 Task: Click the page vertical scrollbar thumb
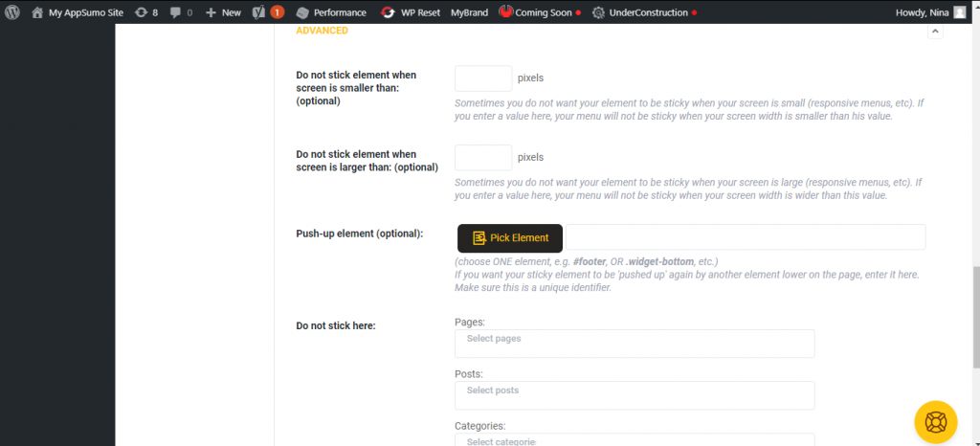pos(976,319)
